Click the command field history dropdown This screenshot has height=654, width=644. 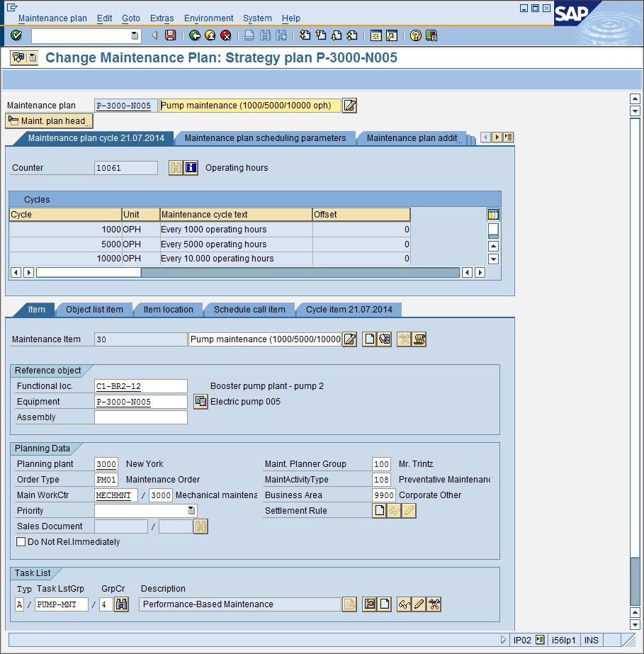point(135,36)
